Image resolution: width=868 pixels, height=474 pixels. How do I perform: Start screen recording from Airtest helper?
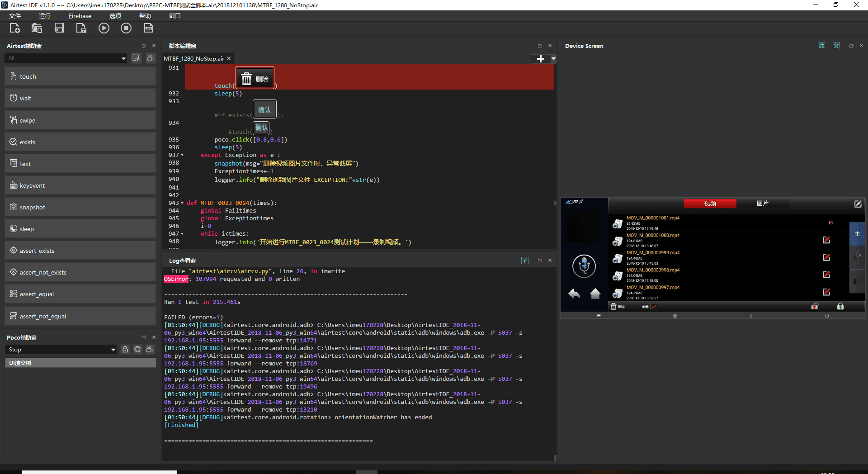tap(150, 58)
